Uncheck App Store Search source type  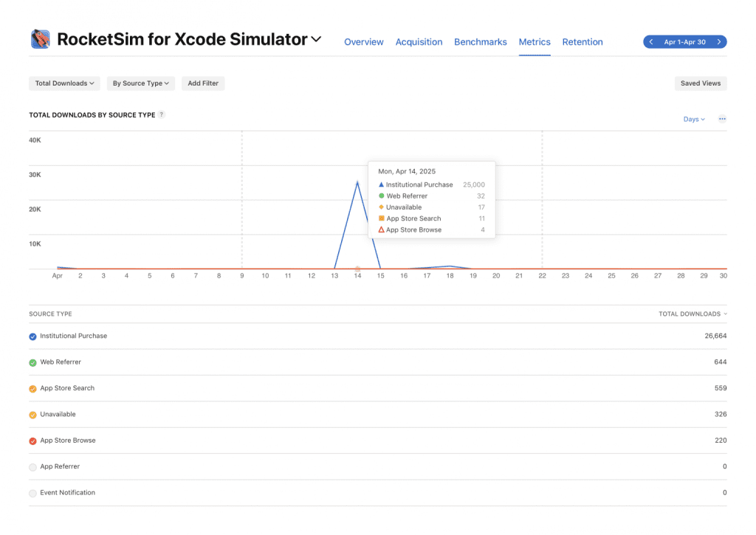point(32,388)
